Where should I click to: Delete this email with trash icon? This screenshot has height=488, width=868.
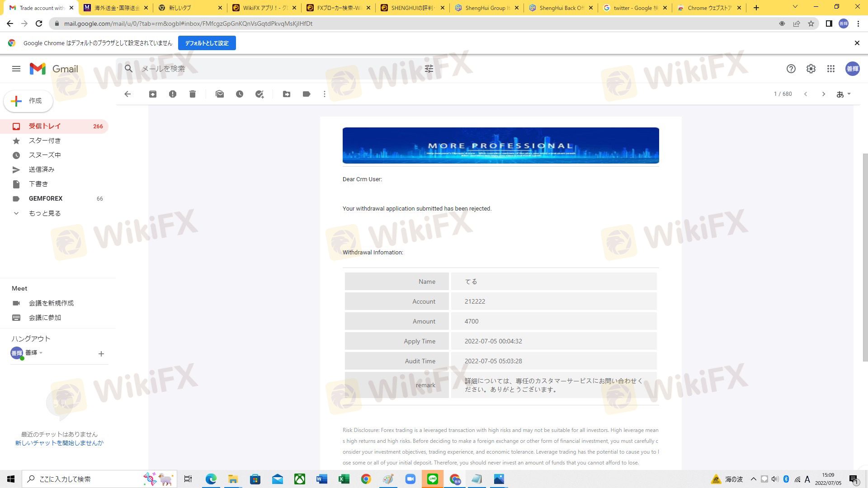tap(193, 94)
